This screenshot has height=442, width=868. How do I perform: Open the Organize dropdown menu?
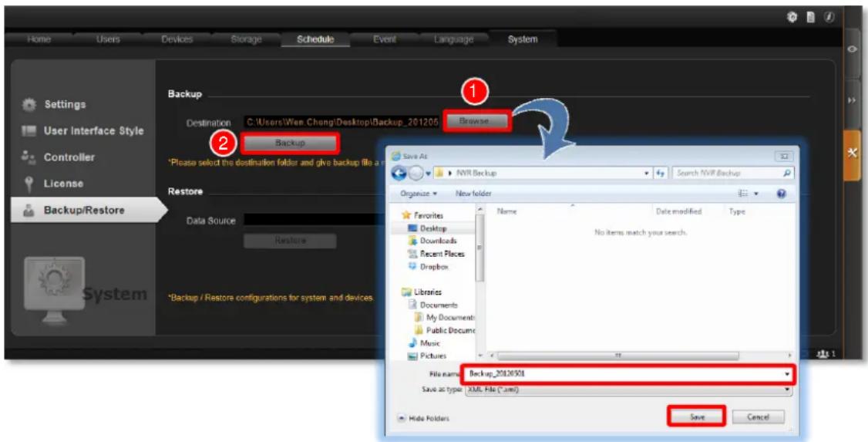419,194
